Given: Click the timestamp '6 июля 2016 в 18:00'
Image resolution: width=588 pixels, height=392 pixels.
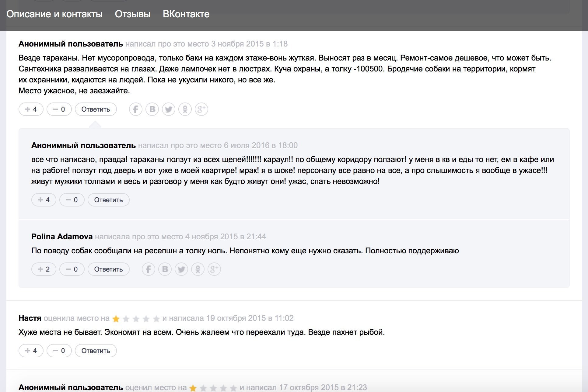Looking at the screenshot, I should coord(261,145).
